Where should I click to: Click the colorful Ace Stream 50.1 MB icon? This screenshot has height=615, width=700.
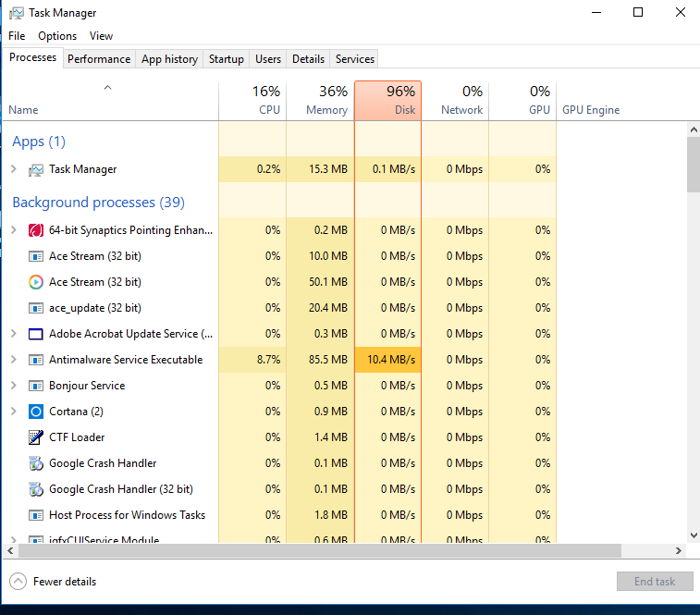pos(36,282)
